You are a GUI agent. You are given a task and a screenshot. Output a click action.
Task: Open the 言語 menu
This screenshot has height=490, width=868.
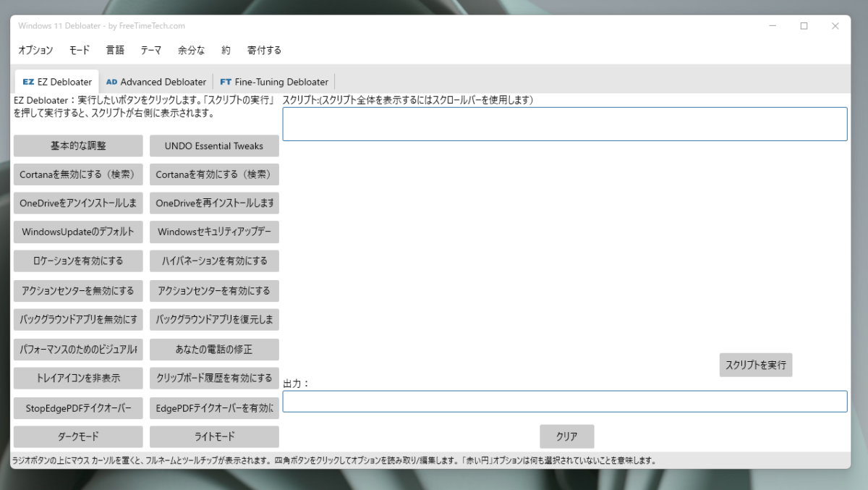pyautogui.click(x=115, y=50)
